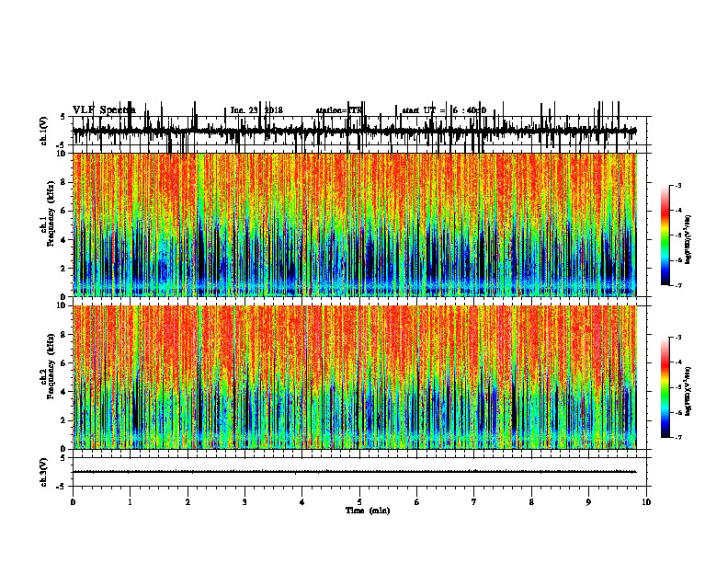
Task: Click the station=ITK header label
Action: click(x=339, y=110)
